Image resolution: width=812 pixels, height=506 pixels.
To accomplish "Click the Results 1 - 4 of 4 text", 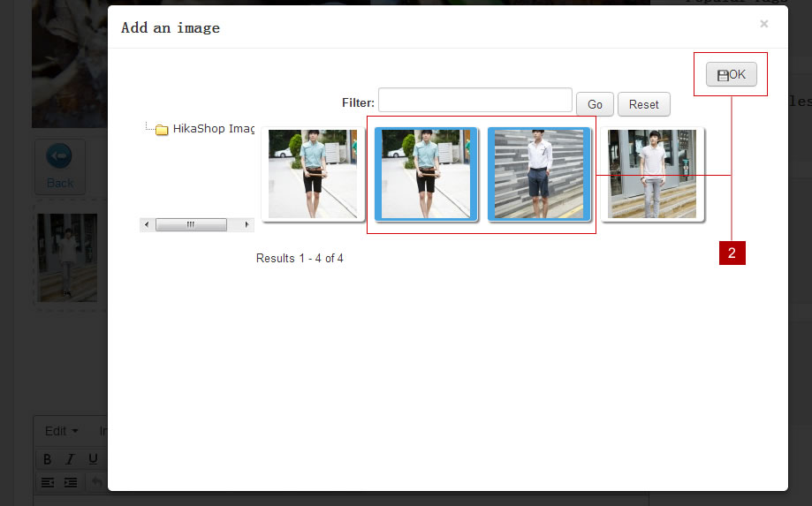I will click(300, 258).
